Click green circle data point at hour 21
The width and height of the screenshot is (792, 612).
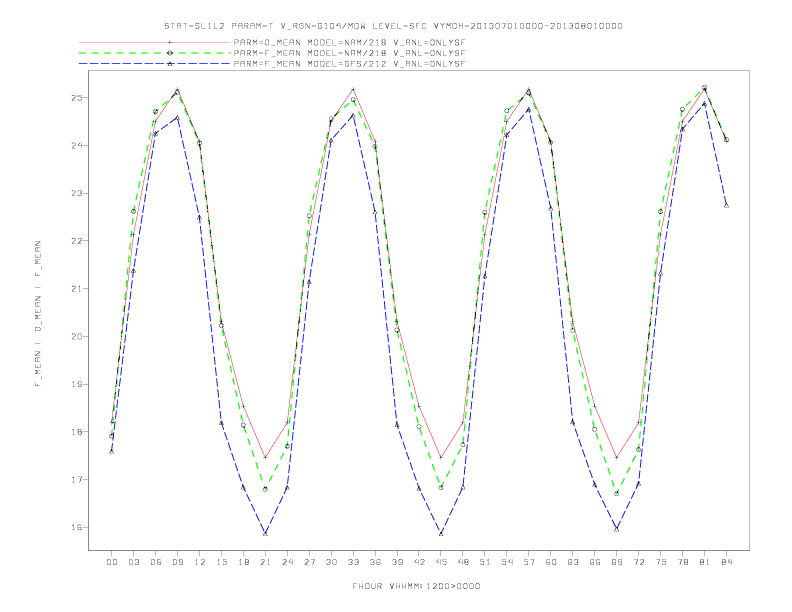(x=265, y=489)
